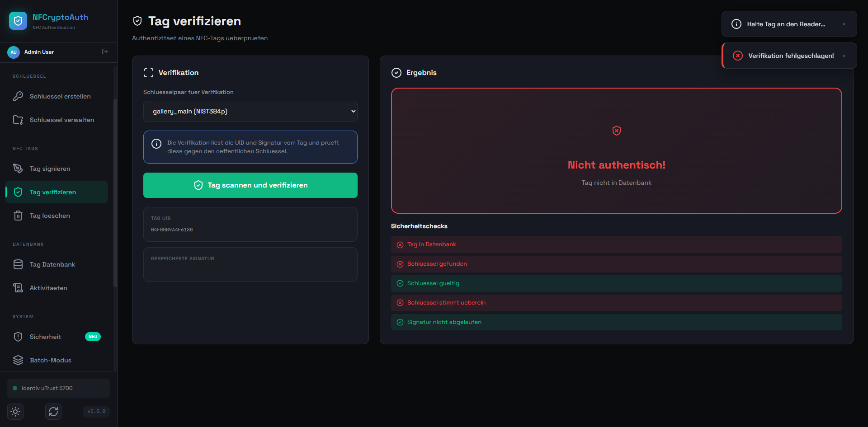
Task: Open the Schluesselpaar dropdown gallery_main
Action: [250, 111]
